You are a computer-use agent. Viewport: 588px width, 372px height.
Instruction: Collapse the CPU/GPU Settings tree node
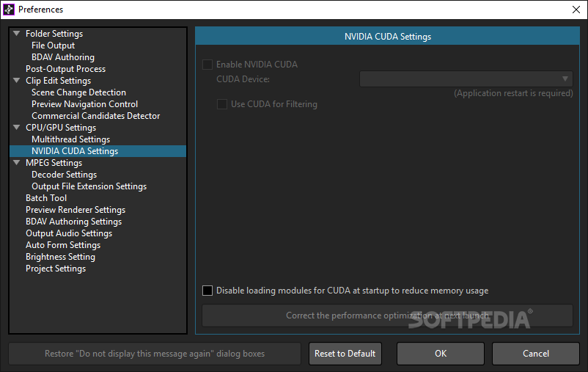pos(17,127)
